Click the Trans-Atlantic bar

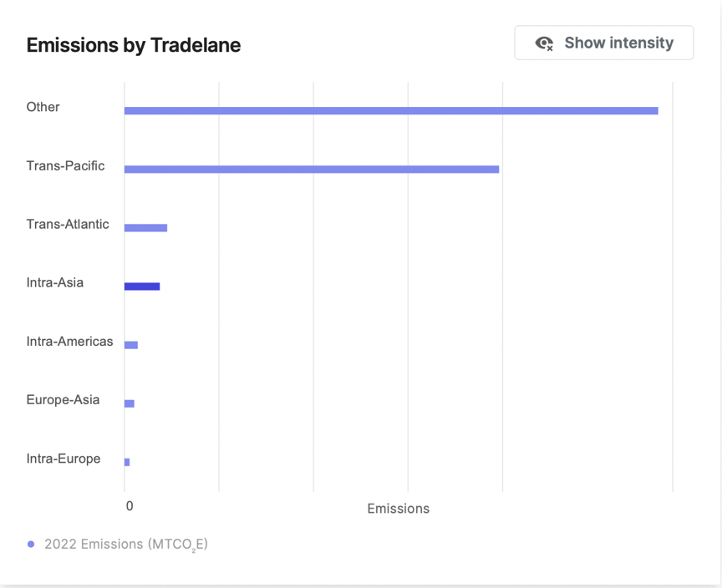click(x=145, y=228)
